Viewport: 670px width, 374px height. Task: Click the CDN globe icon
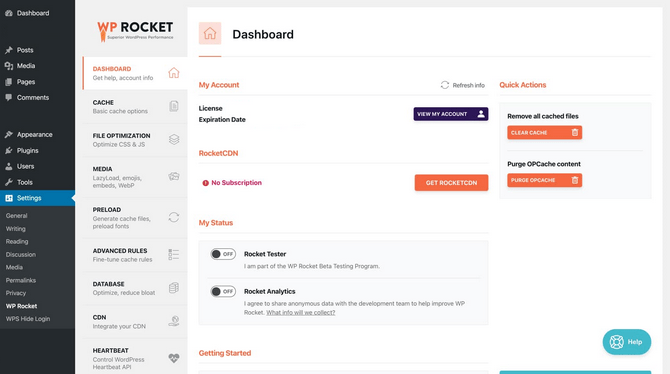(x=173, y=321)
